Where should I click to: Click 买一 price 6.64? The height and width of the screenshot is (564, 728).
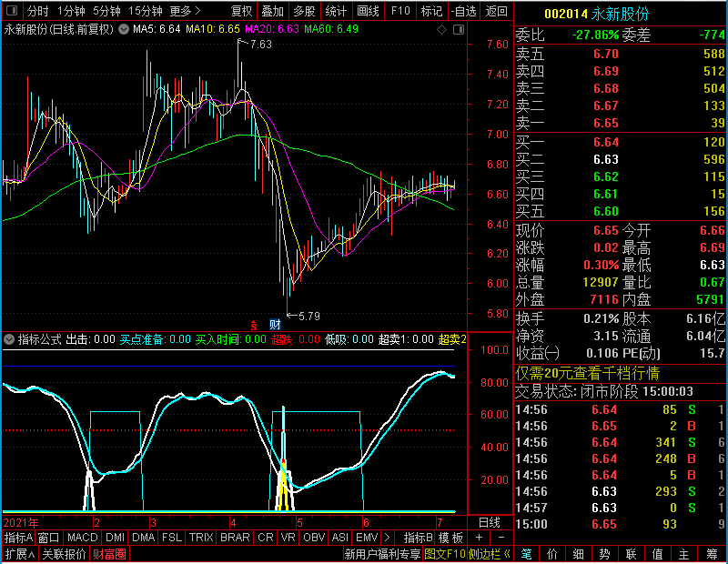pyautogui.click(x=605, y=142)
